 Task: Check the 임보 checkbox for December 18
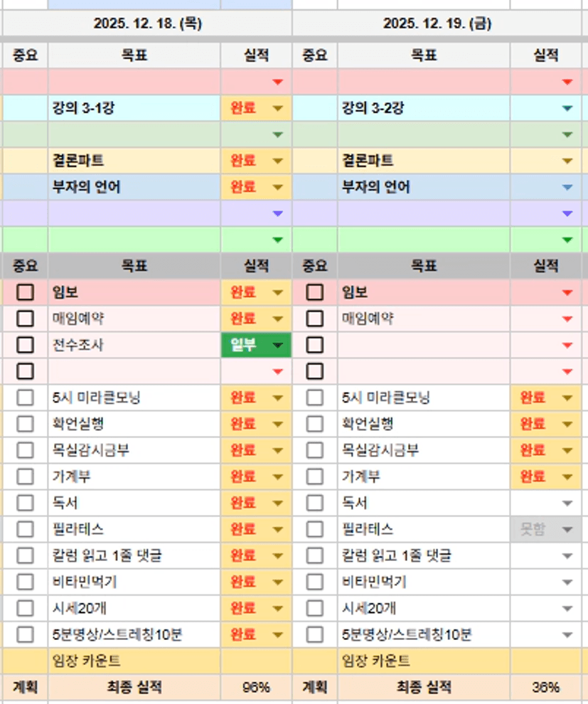pos(26,292)
